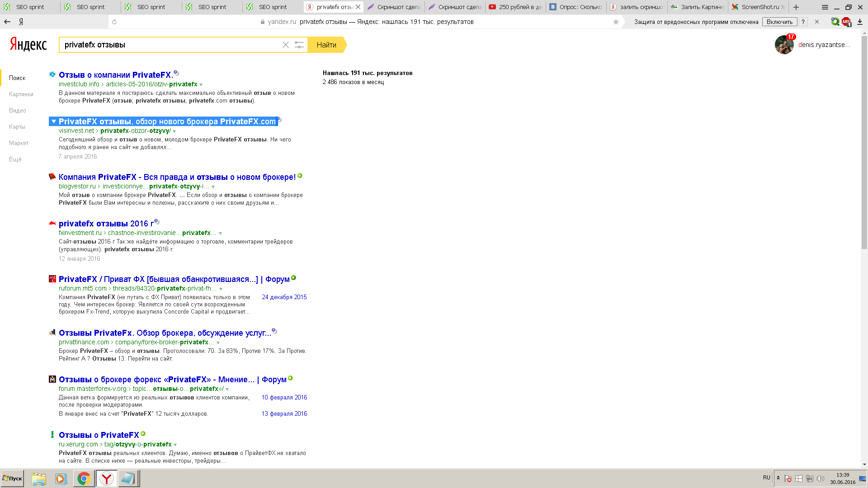The width and height of the screenshot is (868, 488).
Task: Expand dropdown arrow after blogvestor.ru URL
Action: point(213,187)
